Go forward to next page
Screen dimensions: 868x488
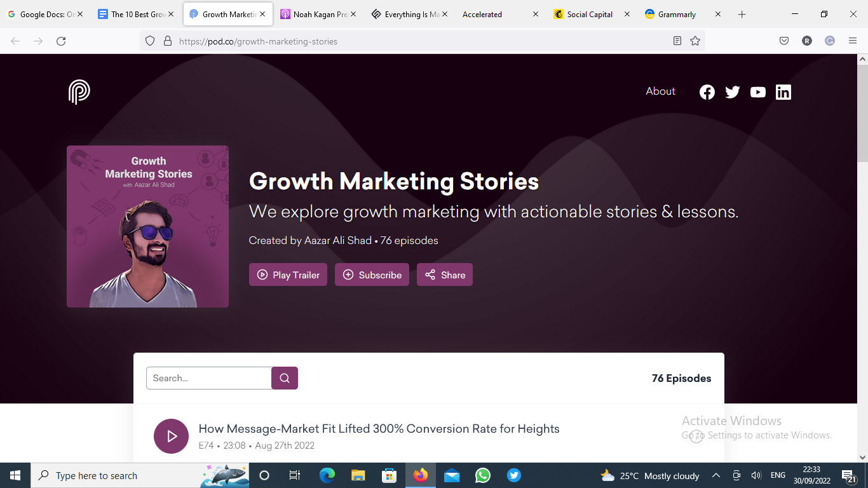pos(38,41)
